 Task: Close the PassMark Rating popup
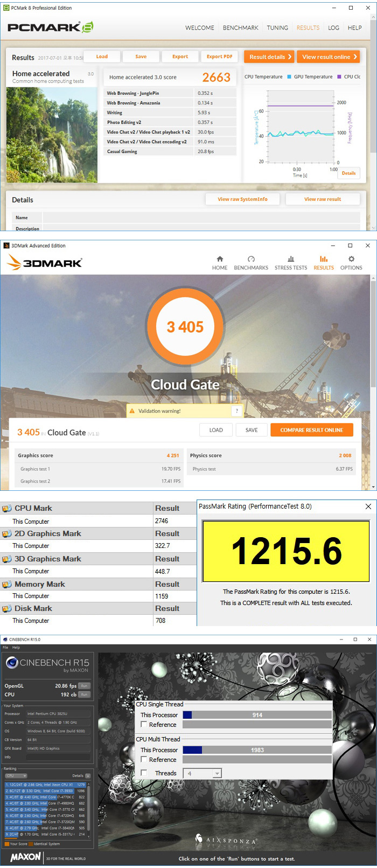(368, 506)
